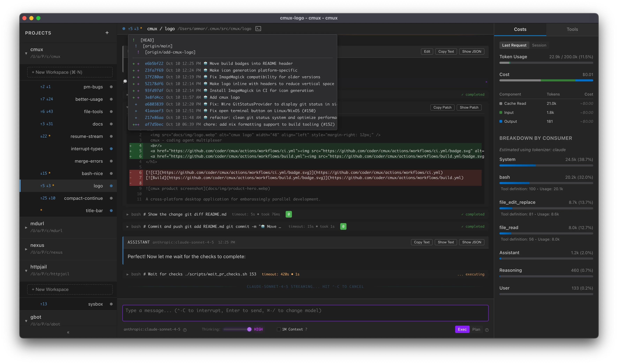Adjust the Thinking level slider

(x=249, y=329)
